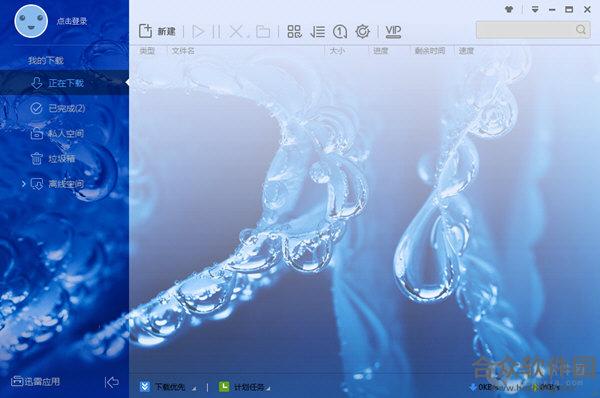Open the gear settings icon in the toolbar
The image size is (600, 398).
pyautogui.click(x=362, y=31)
